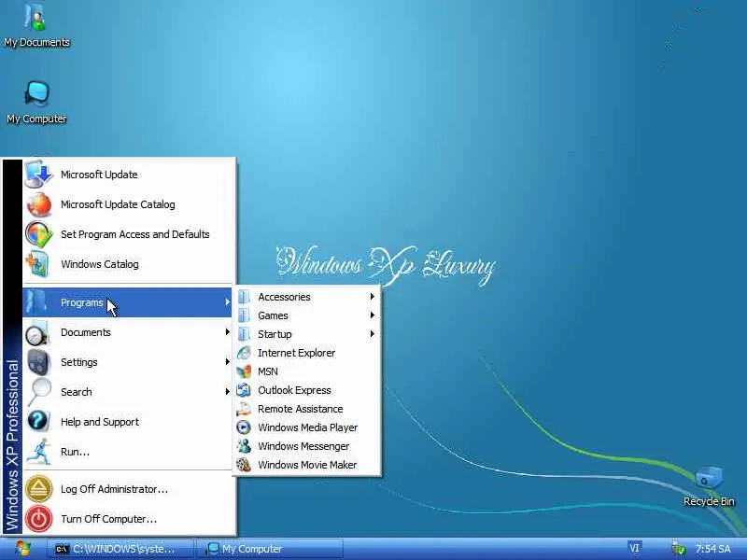Expand the Documents submenu arrow
Image resolution: width=747 pixels, height=560 pixels.
227,332
